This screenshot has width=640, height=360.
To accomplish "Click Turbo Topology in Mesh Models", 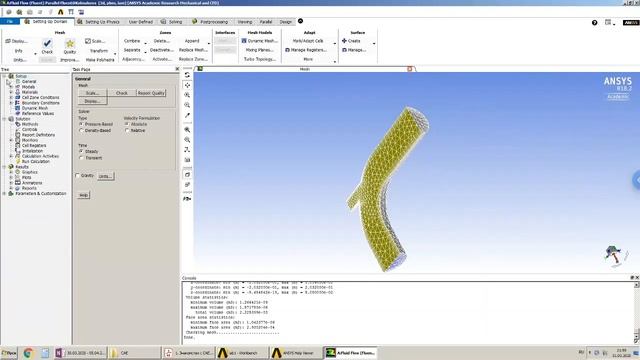I will [x=260, y=59].
